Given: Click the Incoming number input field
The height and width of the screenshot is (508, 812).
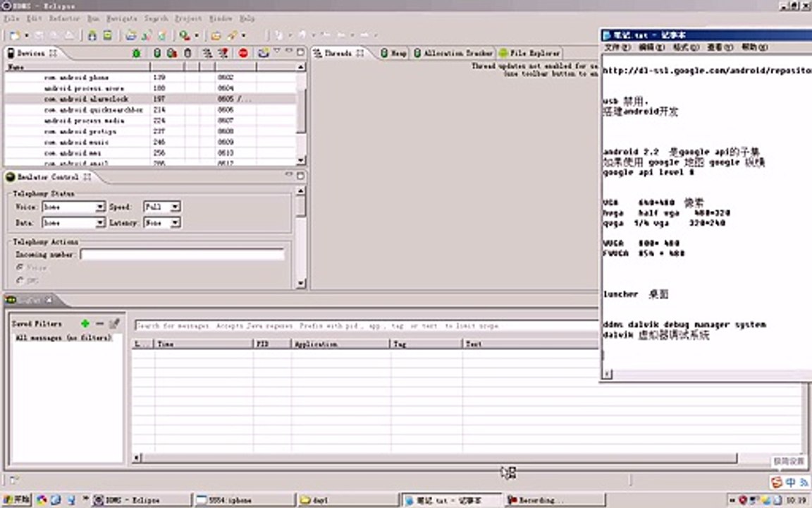Looking at the screenshot, I should click(x=183, y=255).
